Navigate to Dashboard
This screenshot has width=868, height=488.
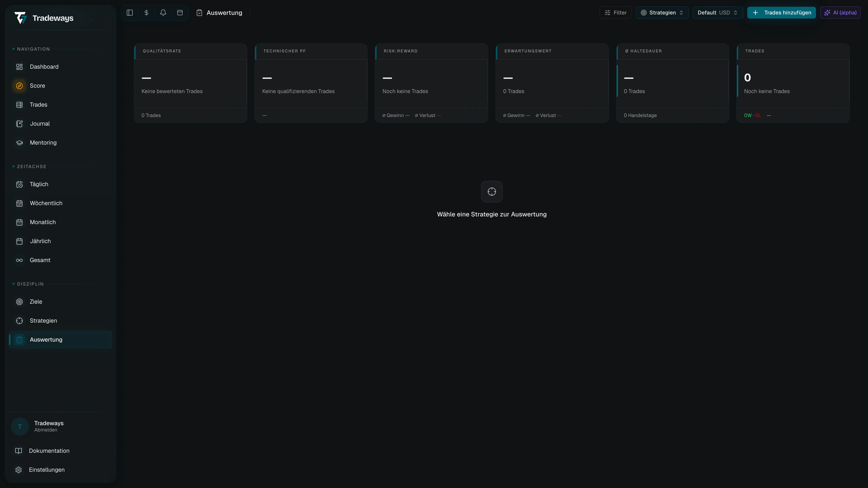pyautogui.click(x=61, y=67)
